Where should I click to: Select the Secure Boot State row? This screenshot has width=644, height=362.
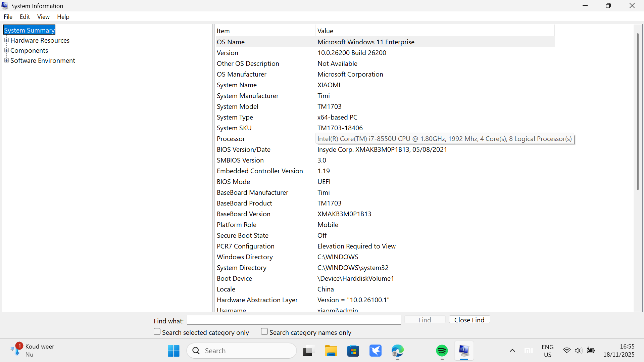click(x=385, y=235)
